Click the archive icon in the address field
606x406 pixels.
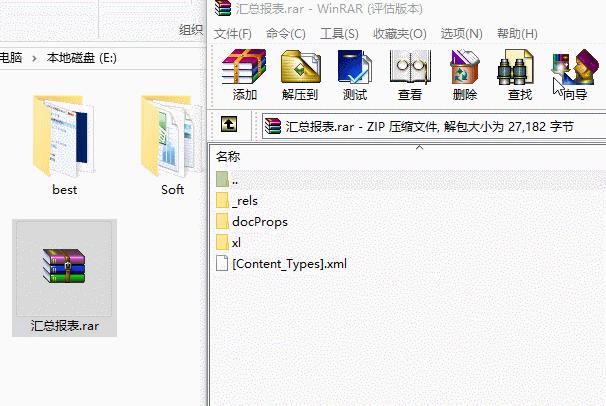(x=273, y=126)
